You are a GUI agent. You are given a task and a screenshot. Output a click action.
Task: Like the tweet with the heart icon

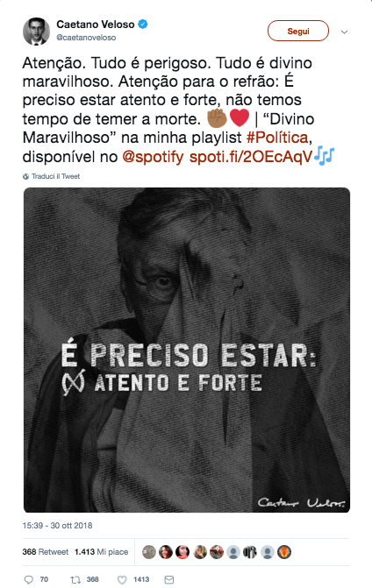pos(122,579)
